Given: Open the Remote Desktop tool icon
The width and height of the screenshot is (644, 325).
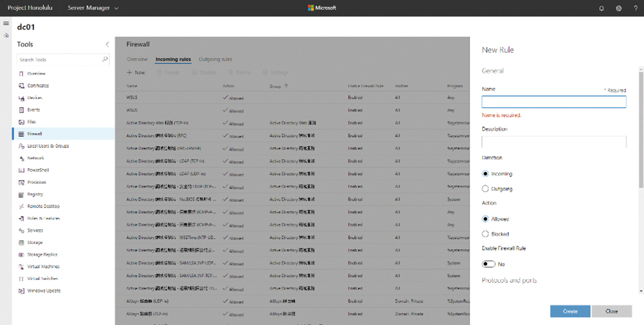Looking at the screenshot, I should 21,207.
